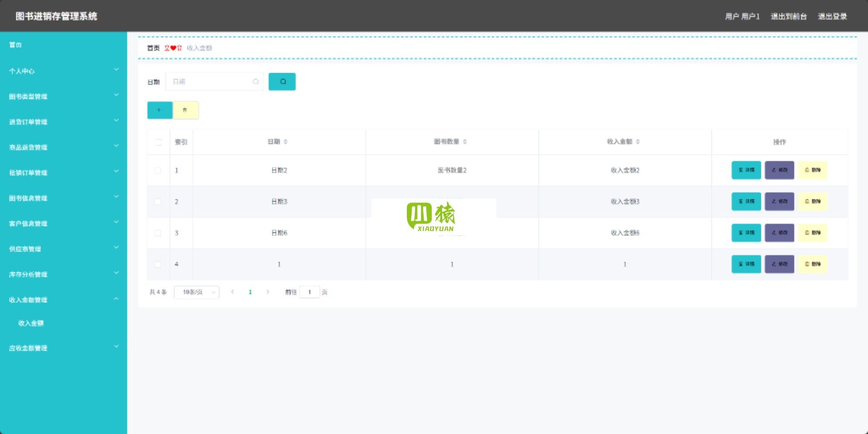
Task: Click the 首页 breadcrumb link
Action: pos(153,48)
